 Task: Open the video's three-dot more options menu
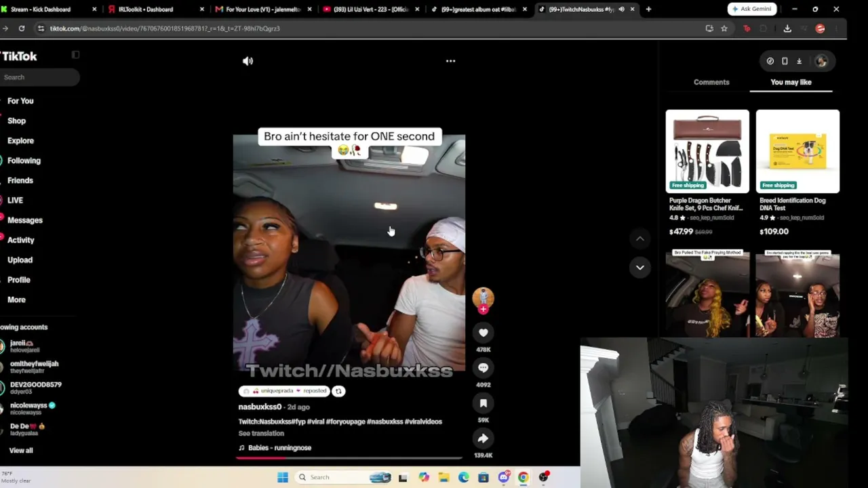tap(450, 61)
